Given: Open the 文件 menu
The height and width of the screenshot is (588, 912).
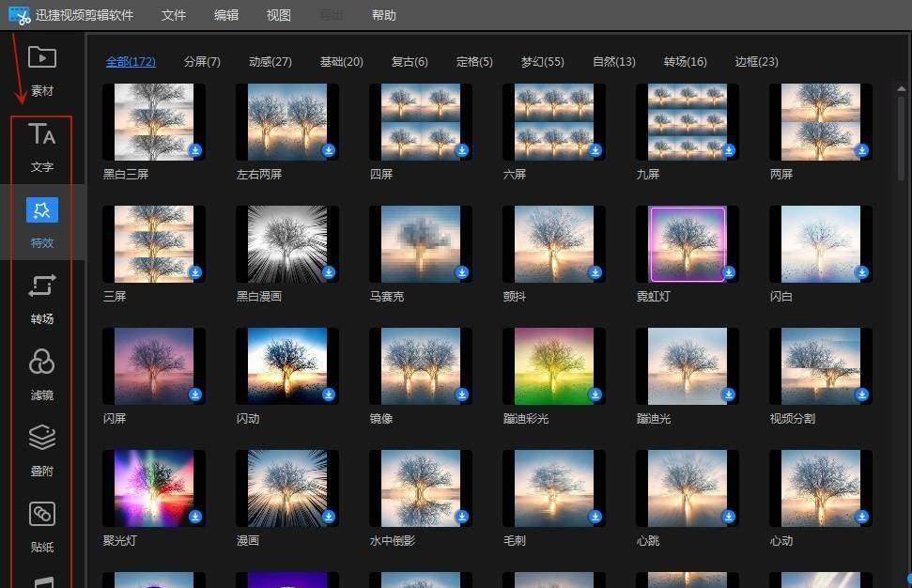Looking at the screenshot, I should [174, 15].
